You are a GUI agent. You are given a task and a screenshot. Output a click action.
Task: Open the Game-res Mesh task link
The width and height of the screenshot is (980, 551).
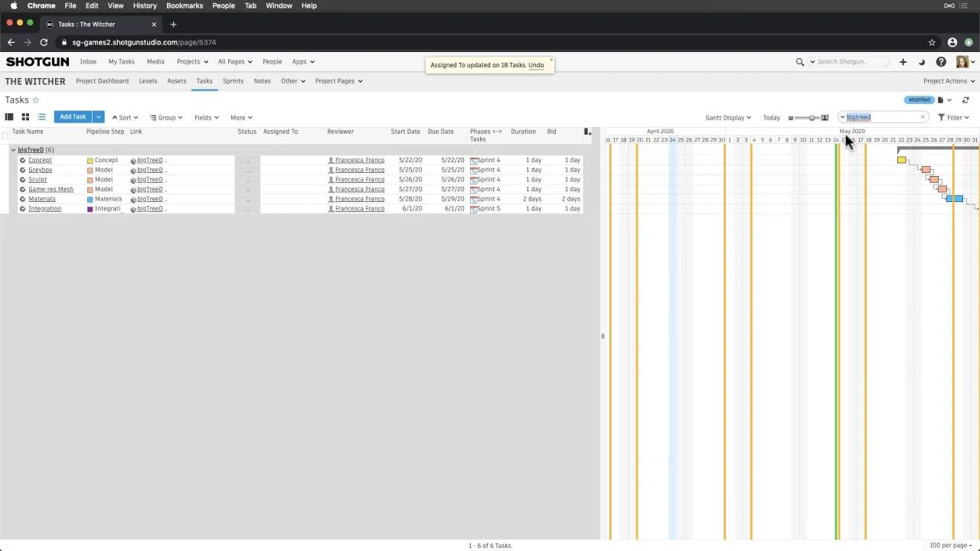(x=51, y=189)
